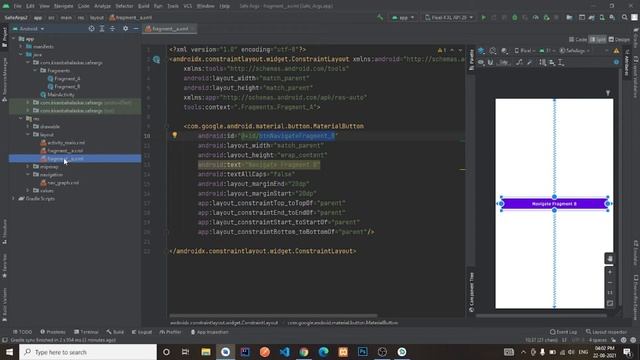
Task: Open the Tools menu
Action: pyautogui.click(x=173, y=6)
